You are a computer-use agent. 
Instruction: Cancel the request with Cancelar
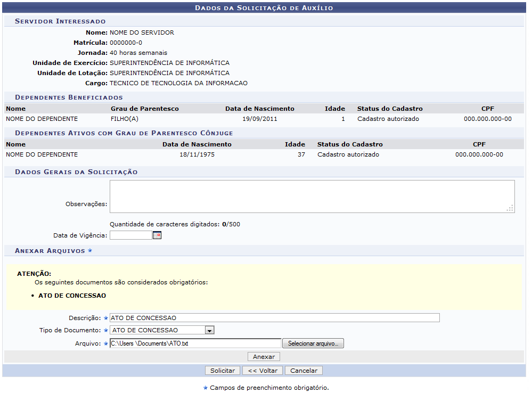pos(304,371)
